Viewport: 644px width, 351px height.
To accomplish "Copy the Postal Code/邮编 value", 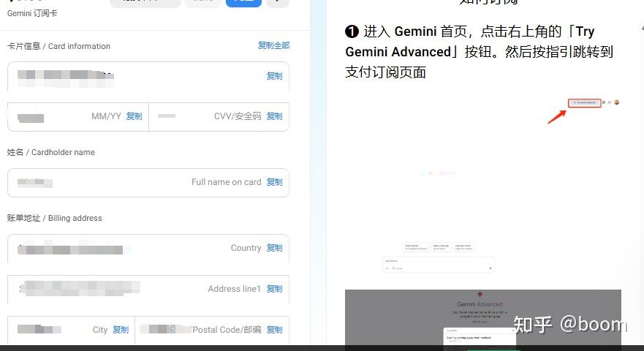I will 274,330.
